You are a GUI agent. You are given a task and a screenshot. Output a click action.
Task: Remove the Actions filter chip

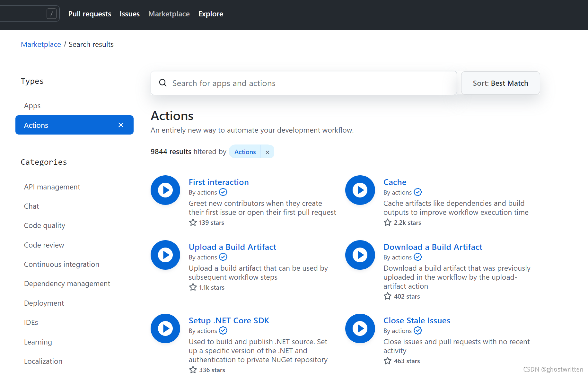coord(267,152)
